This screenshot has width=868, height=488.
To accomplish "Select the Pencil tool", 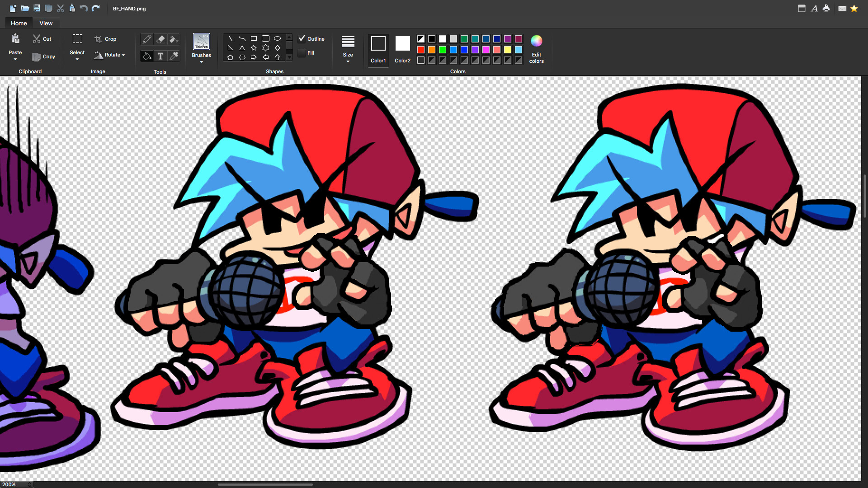I will [x=146, y=40].
